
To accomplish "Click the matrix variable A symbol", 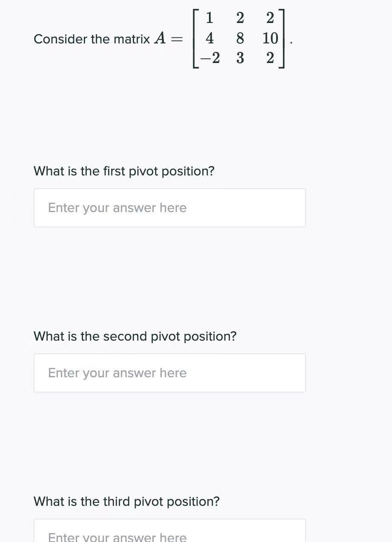I will (160, 38).
